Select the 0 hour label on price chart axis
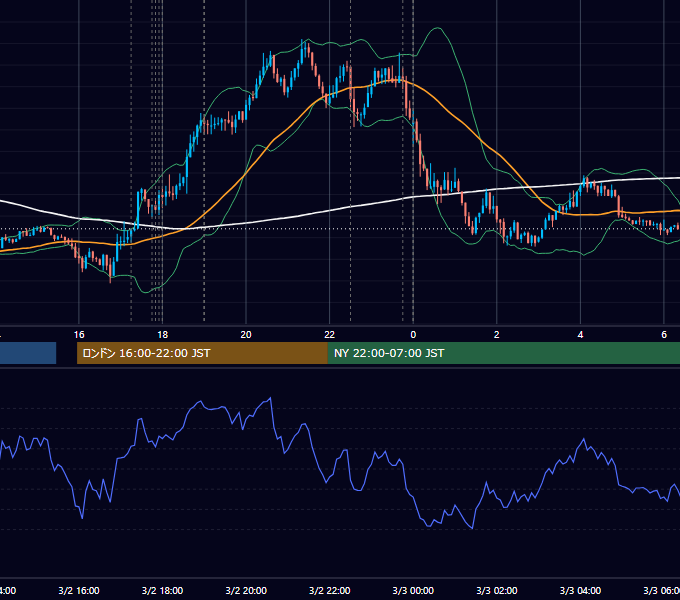This screenshot has width=680, height=600. (x=413, y=335)
